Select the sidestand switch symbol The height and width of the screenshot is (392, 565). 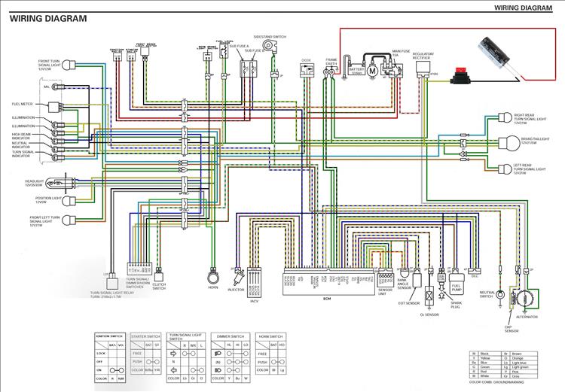click(270, 47)
